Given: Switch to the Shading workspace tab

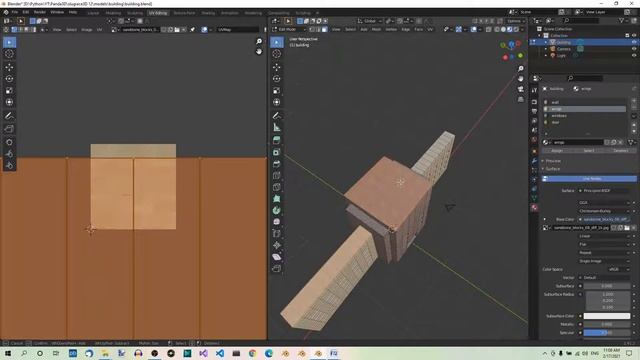Looking at the screenshot, I should (208, 13).
